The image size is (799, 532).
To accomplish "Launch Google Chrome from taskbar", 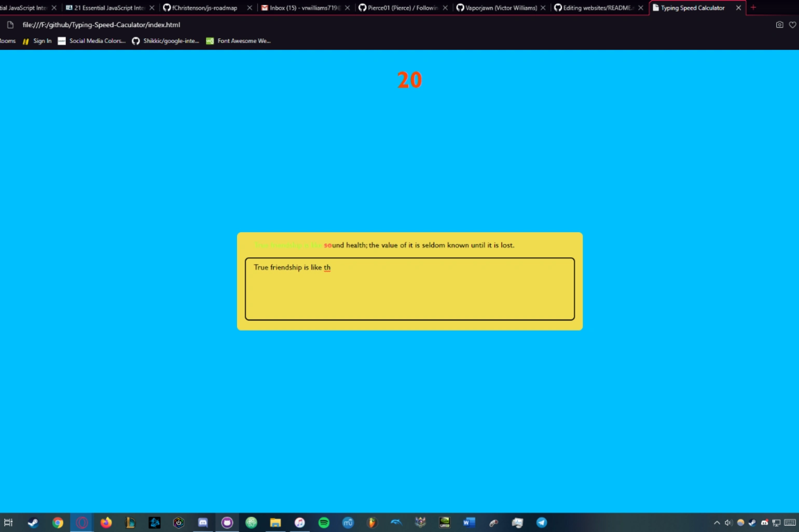I will point(58,523).
